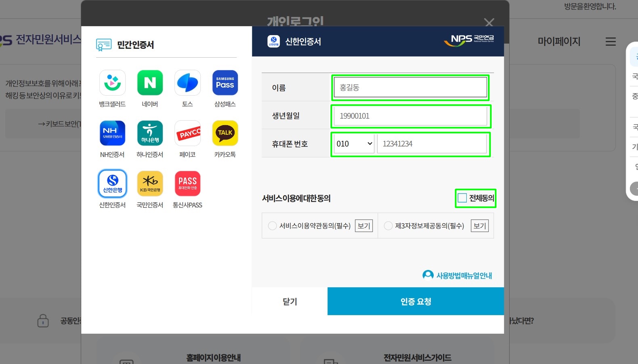
Task: Click the 닫기 button
Action: pyautogui.click(x=290, y=301)
